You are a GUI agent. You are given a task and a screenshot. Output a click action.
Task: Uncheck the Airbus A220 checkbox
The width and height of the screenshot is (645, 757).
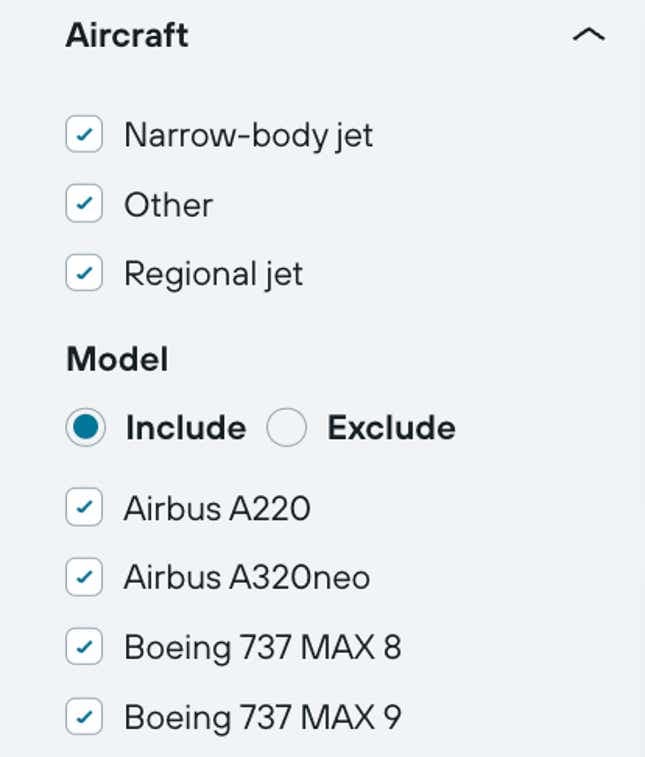pyautogui.click(x=84, y=508)
